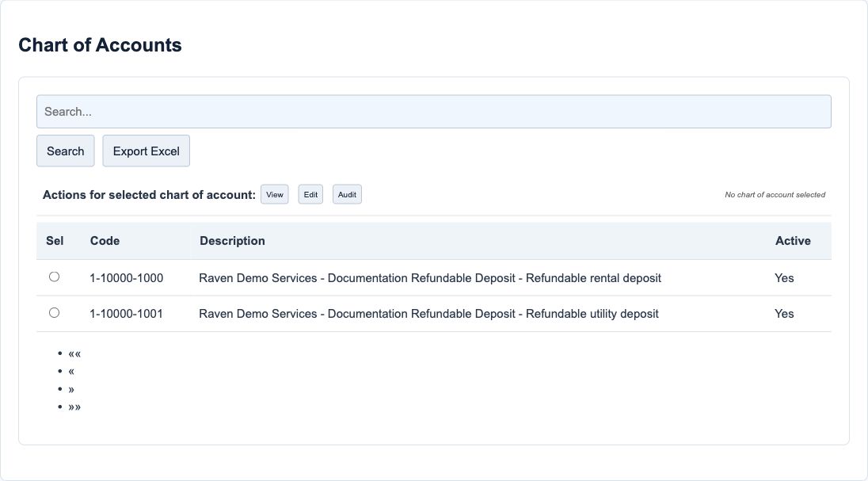
Task: Go to previous page with « link
Action: [x=71, y=372]
